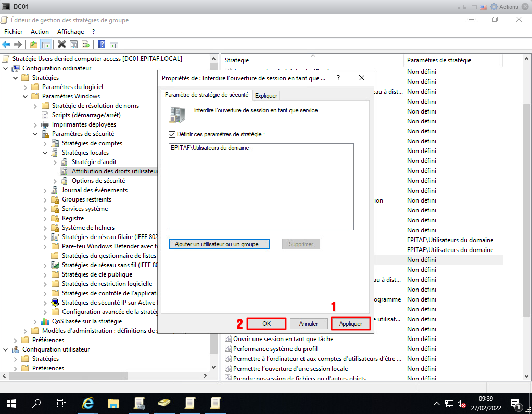The image size is (532, 414).
Task: Click the blue back arrow in toolbar
Action: [x=6, y=44]
